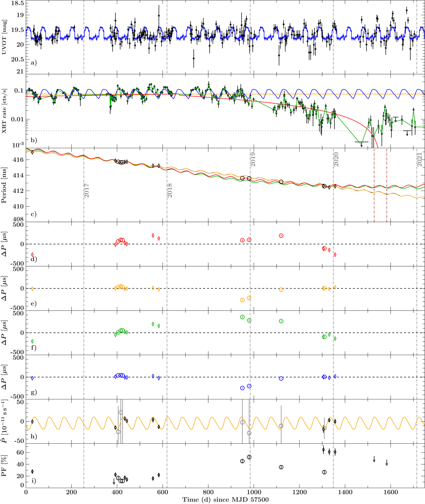Select the leftmost green diamond in panel f
The width and height of the screenshot is (425, 504).
point(32,341)
